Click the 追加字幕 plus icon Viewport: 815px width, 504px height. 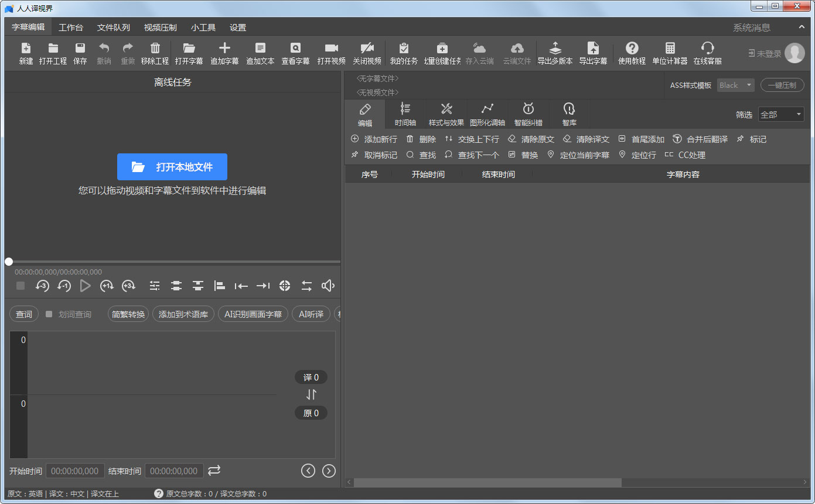(224, 49)
